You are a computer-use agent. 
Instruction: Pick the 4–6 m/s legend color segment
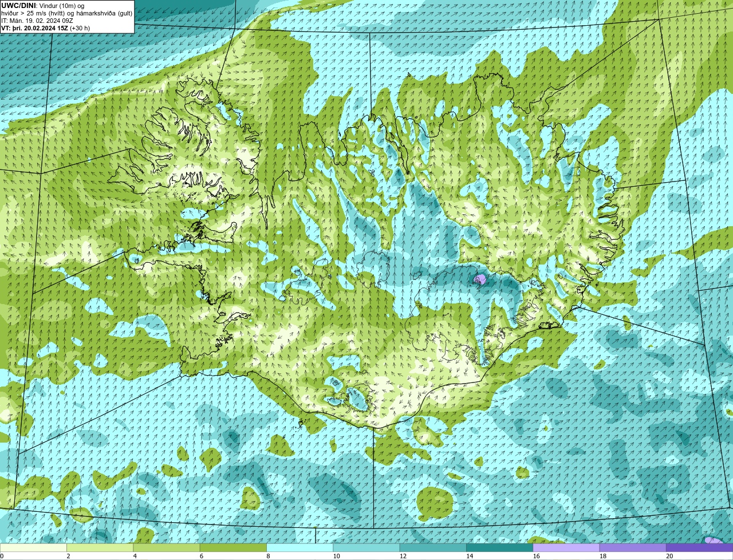pos(167,547)
